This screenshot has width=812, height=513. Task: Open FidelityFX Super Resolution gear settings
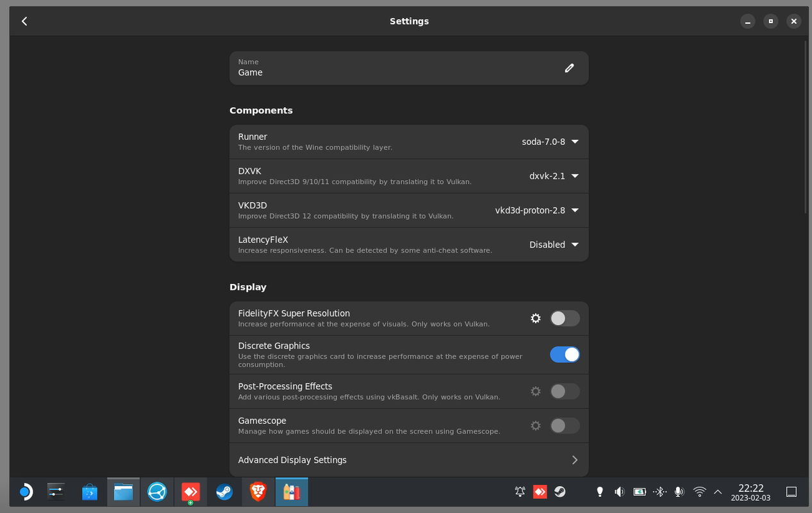(x=536, y=318)
